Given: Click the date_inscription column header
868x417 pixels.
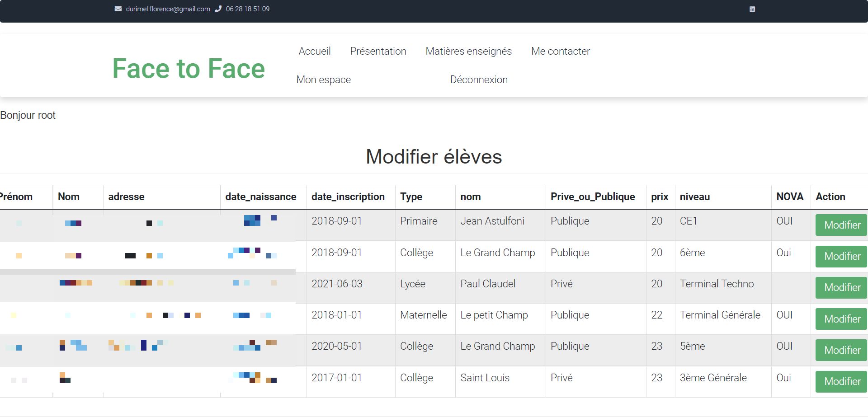Looking at the screenshot, I should point(348,197).
